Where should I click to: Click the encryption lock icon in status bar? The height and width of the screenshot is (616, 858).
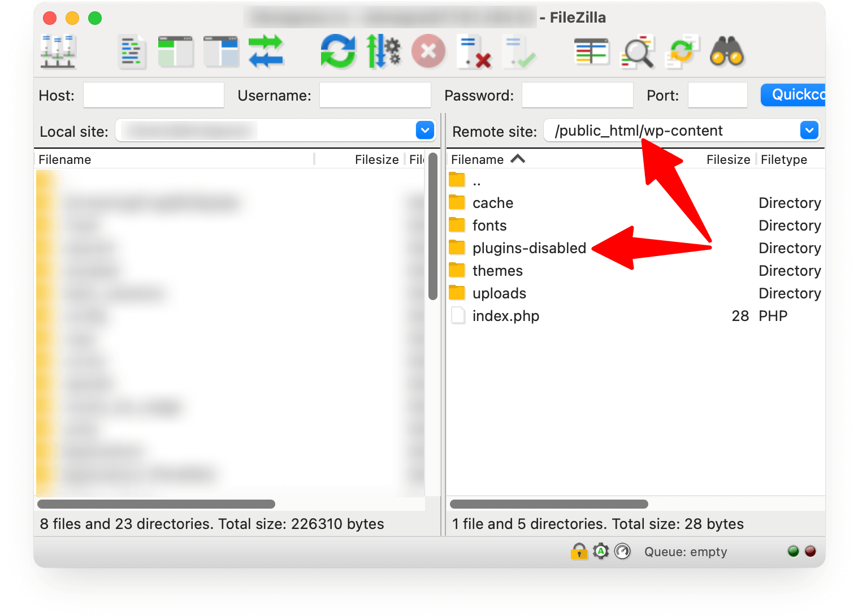(x=579, y=551)
